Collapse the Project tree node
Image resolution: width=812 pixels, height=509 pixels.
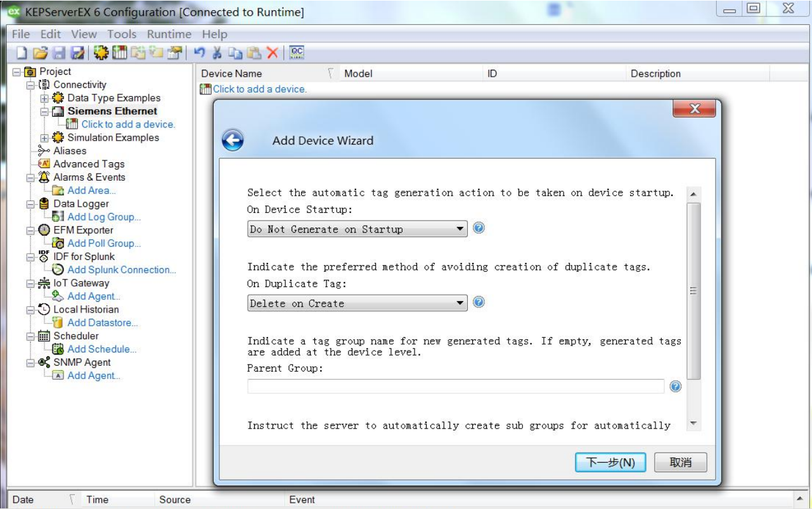pyautogui.click(x=17, y=72)
